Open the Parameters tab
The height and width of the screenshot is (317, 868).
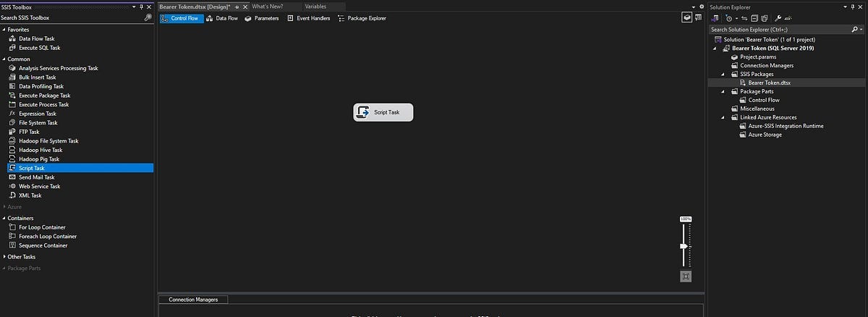[261, 18]
